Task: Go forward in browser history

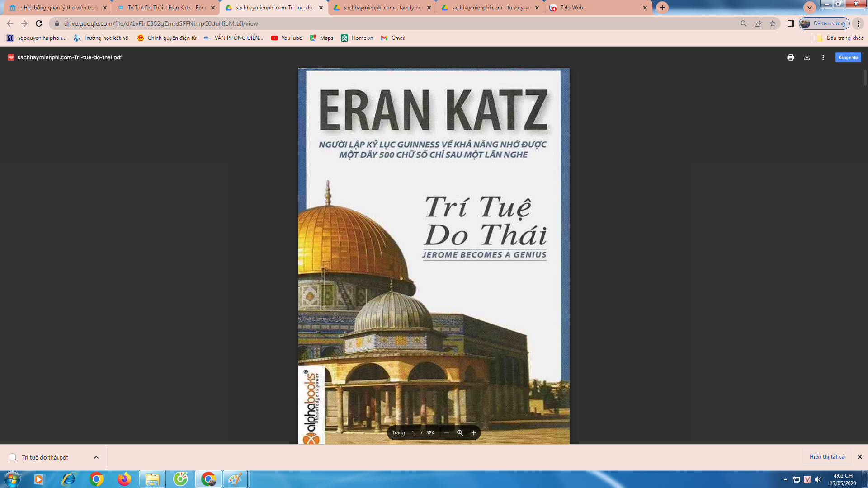Action: (24, 23)
